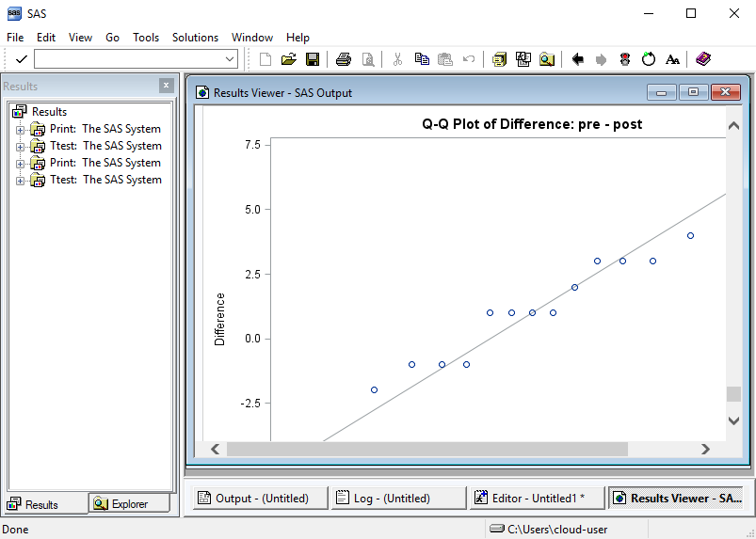Open the Editor - Untitled1 window button
The height and width of the screenshot is (539, 756).
pyautogui.click(x=536, y=499)
